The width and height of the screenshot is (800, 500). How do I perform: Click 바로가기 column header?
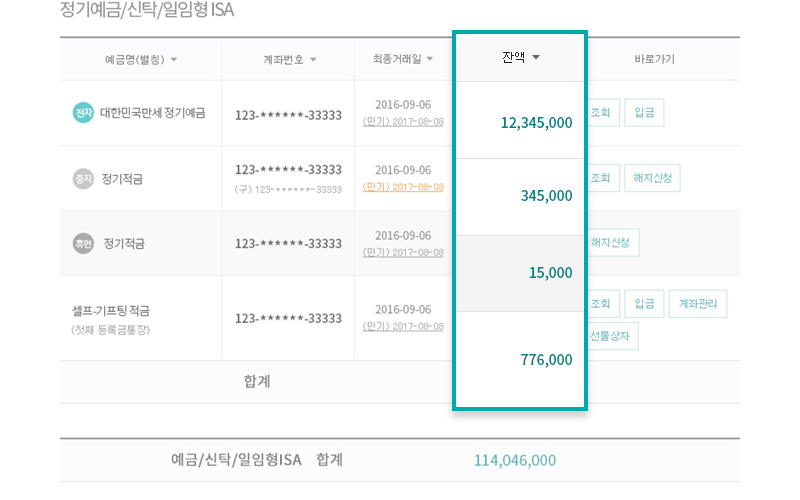[654, 59]
